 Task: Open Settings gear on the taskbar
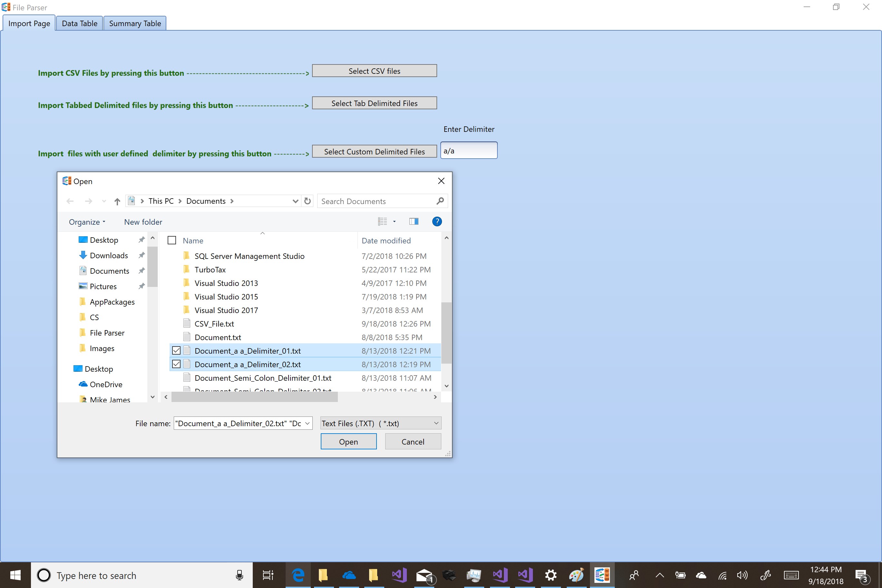point(551,575)
